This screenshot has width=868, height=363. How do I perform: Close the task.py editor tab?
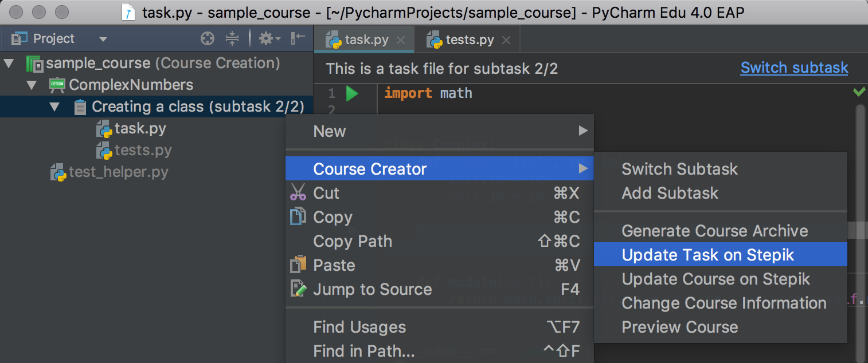[401, 40]
